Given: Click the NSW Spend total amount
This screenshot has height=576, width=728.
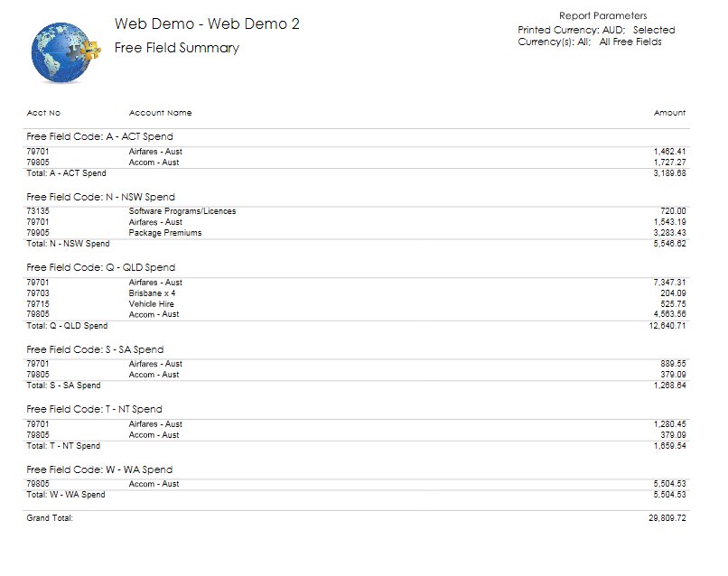Looking at the screenshot, I should [669, 244].
